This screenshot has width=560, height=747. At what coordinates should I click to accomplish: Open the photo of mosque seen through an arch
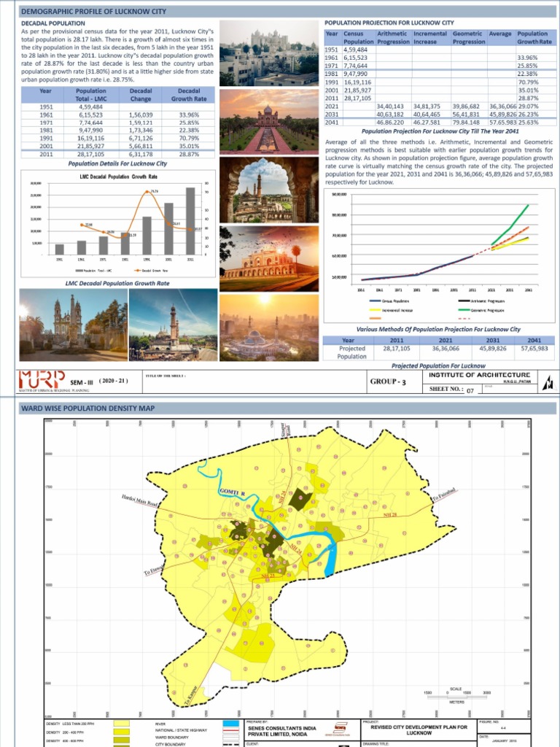(x=269, y=190)
